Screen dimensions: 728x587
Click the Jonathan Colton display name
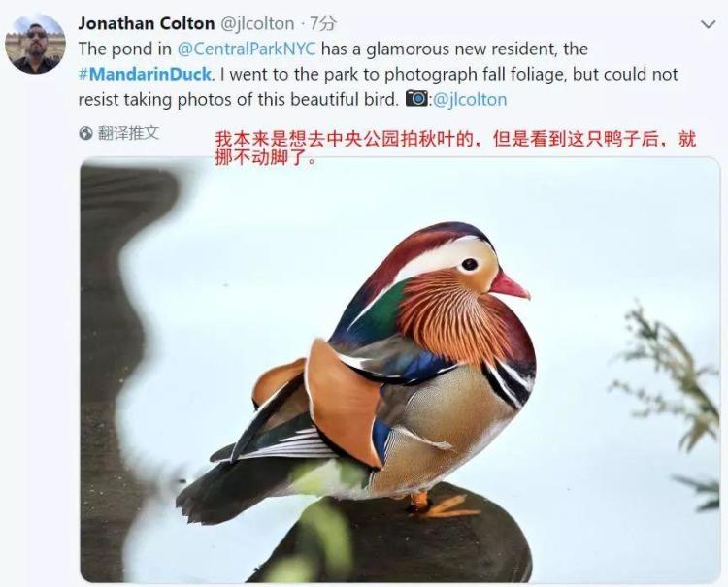pos(147,23)
